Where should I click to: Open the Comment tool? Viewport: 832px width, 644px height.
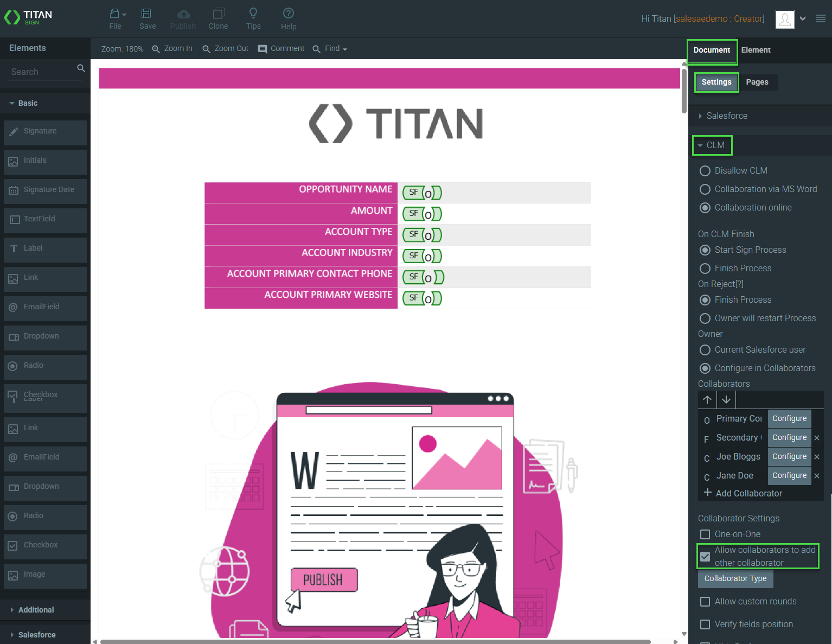click(x=281, y=48)
